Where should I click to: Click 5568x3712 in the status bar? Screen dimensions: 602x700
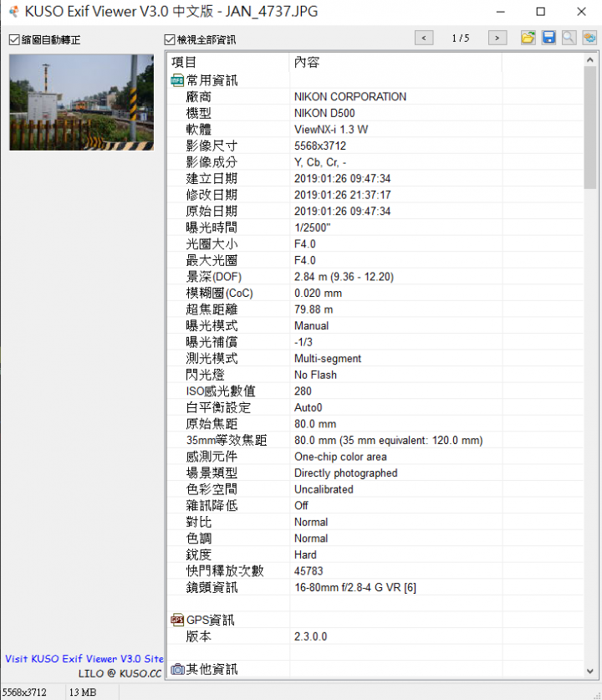pyautogui.click(x=24, y=692)
